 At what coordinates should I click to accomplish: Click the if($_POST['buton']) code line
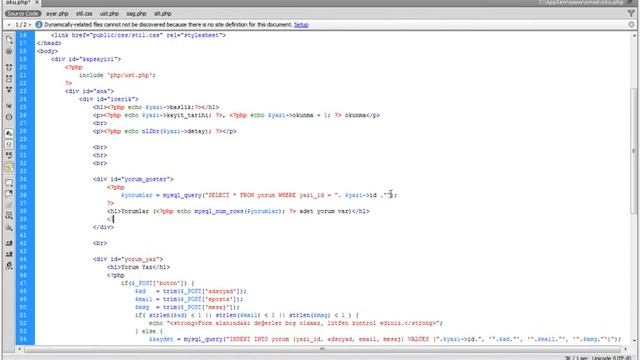click(158, 283)
